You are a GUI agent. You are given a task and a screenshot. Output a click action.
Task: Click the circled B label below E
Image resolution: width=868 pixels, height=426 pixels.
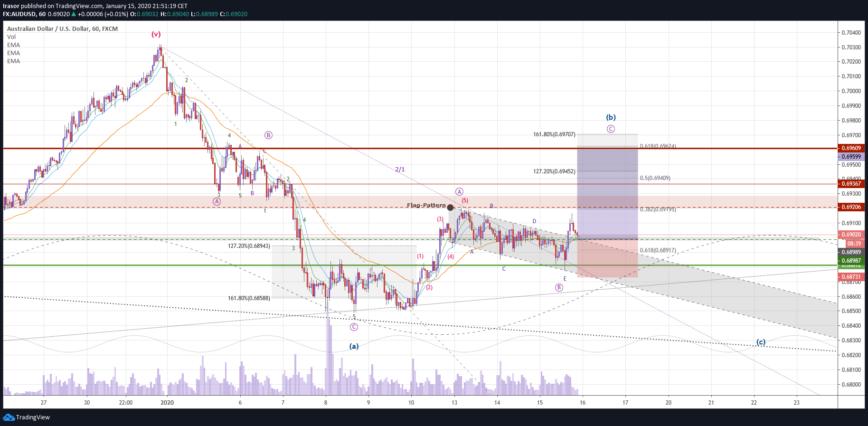coord(559,287)
